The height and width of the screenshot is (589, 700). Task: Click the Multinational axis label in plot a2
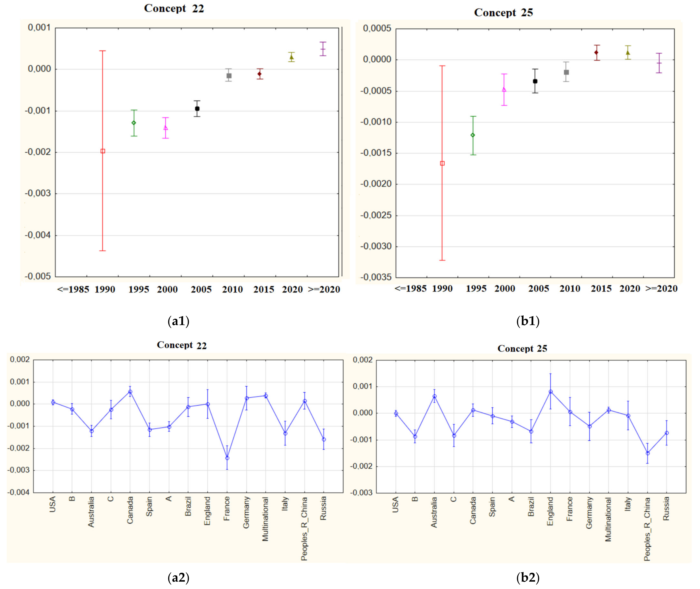pos(265,519)
